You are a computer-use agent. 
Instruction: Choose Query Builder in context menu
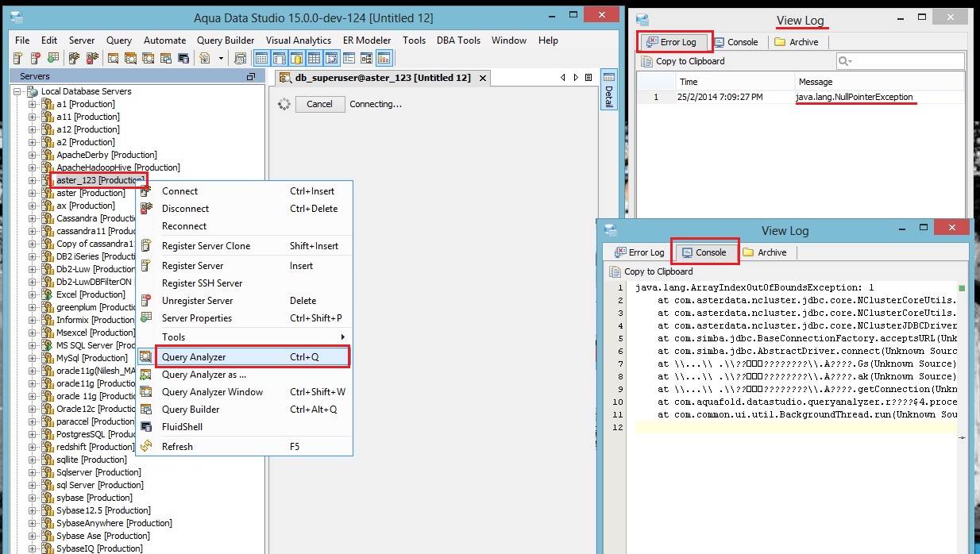coord(244,410)
